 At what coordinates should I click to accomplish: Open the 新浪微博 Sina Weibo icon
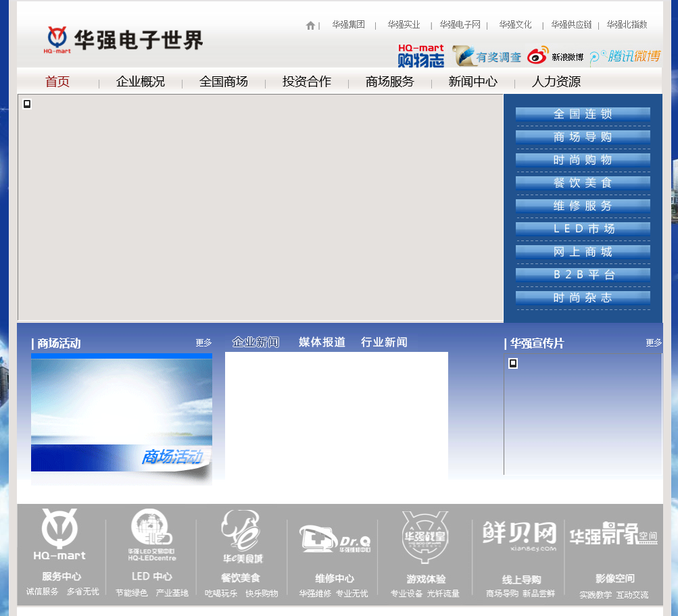[x=555, y=56]
